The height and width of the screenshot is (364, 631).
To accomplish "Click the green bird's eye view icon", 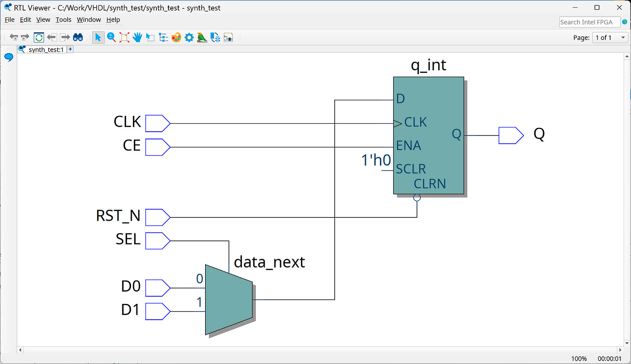I will tap(202, 38).
